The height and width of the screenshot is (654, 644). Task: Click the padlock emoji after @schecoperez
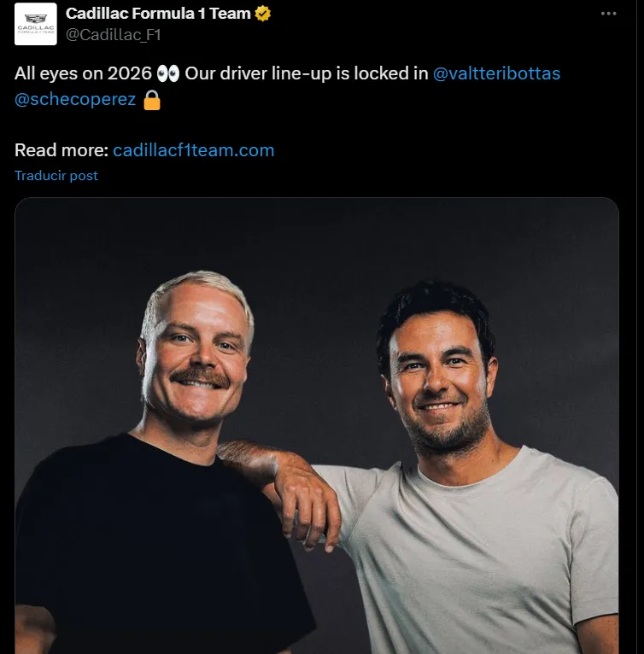click(x=152, y=100)
